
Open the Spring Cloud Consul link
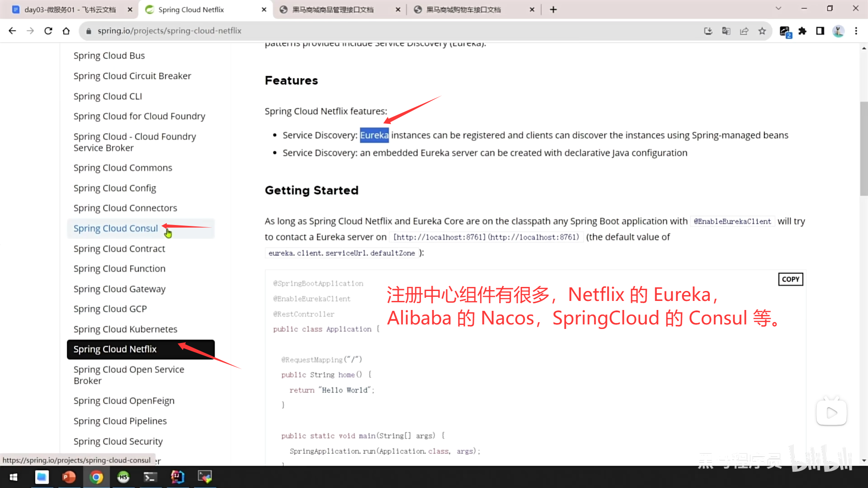tap(116, 228)
